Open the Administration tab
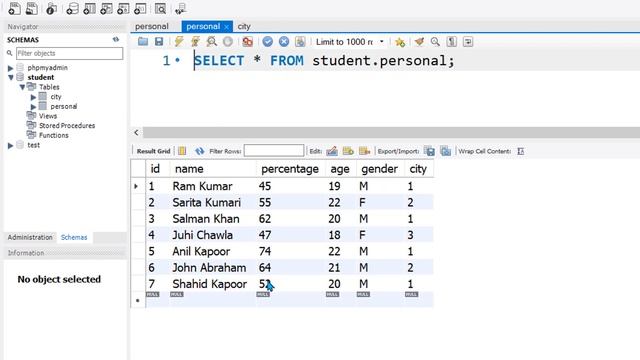Screen dimensions: 640x360 coord(30,238)
